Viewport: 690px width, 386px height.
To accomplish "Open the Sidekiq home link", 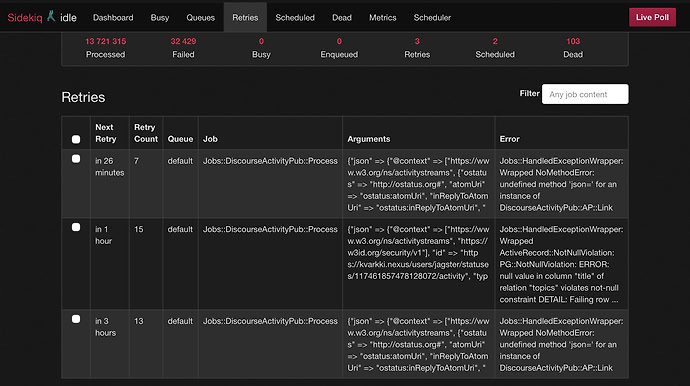I will coord(25,18).
